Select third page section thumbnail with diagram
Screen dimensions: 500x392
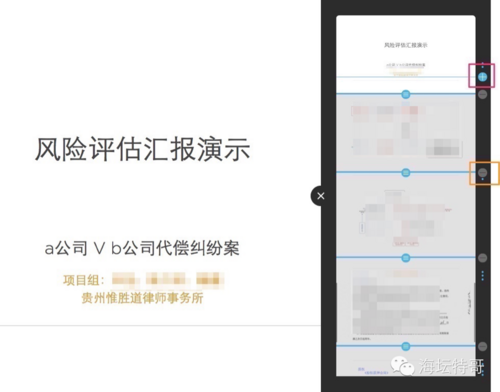coord(406,215)
